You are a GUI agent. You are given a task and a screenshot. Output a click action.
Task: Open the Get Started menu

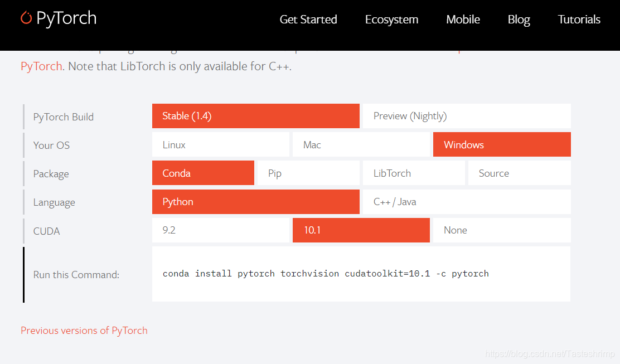pyautogui.click(x=308, y=20)
